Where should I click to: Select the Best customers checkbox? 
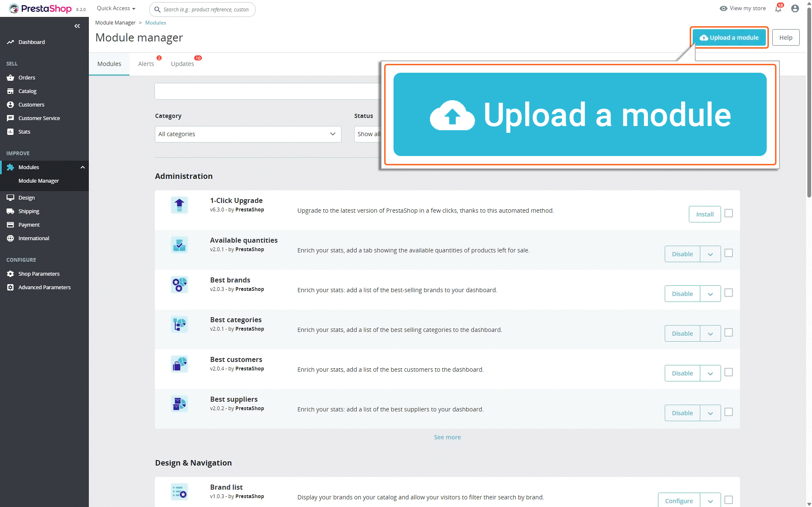(x=729, y=372)
